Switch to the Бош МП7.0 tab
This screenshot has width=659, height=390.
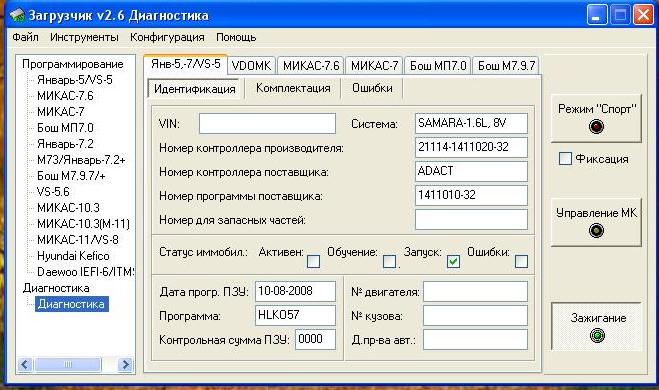pyautogui.click(x=438, y=66)
